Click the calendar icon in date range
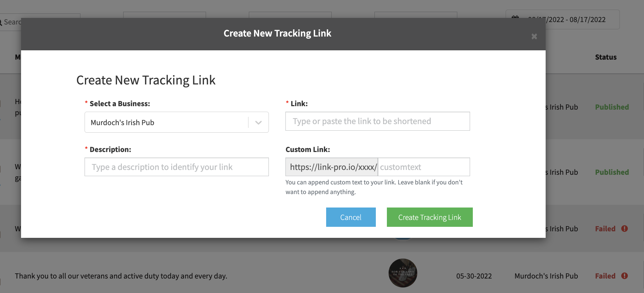 pyautogui.click(x=515, y=18)
